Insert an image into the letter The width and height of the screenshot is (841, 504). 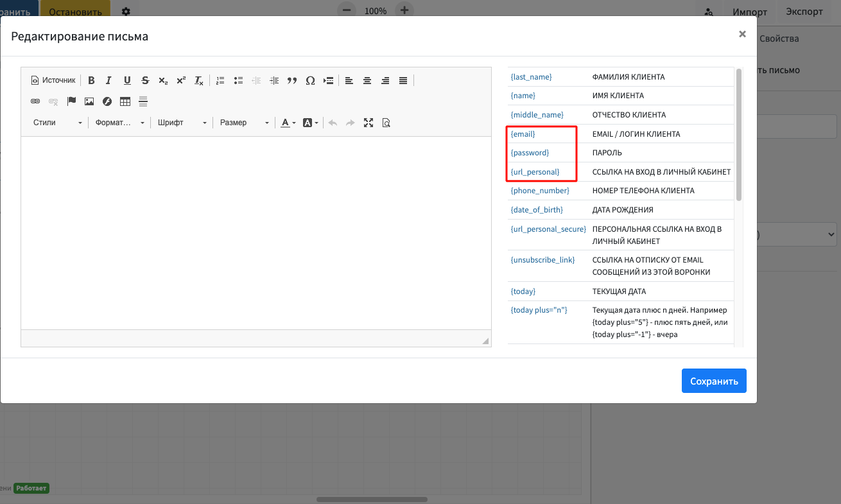pyautogui.click(x=89, y=101)
